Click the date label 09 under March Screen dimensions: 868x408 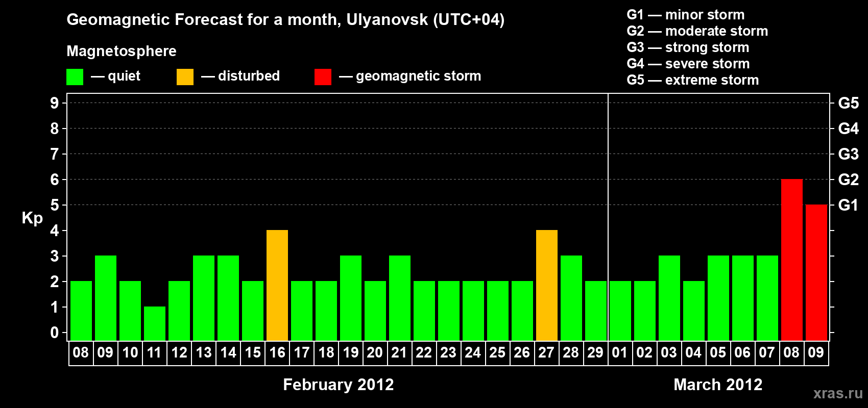[x=816, y=352]
